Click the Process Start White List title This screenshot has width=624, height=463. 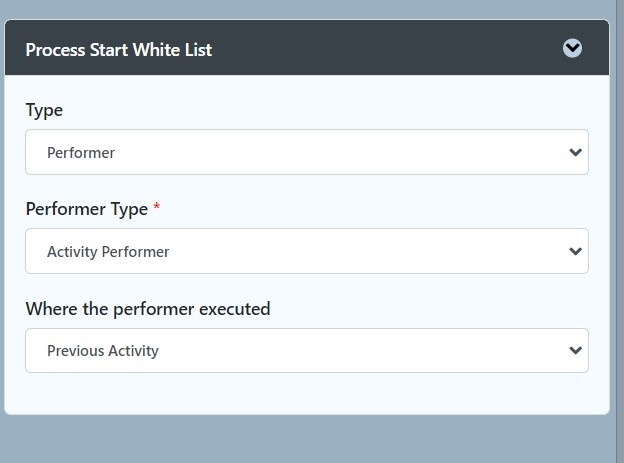pos(119,50)
